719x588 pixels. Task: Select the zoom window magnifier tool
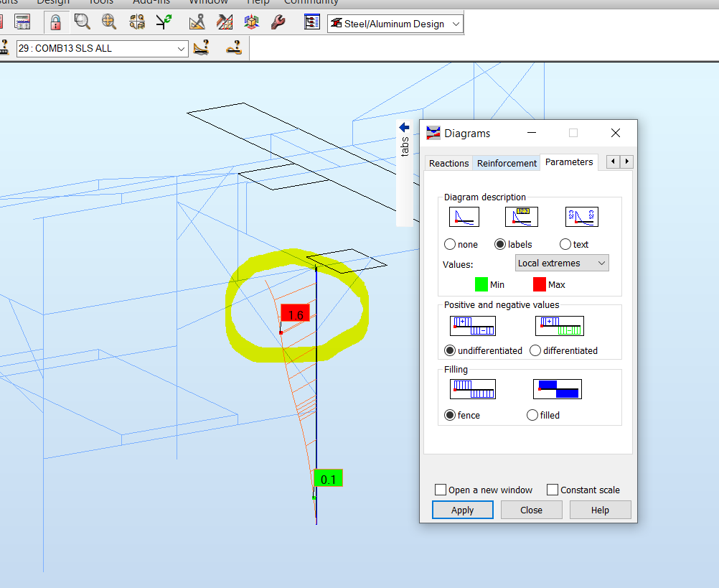(82, 22)
